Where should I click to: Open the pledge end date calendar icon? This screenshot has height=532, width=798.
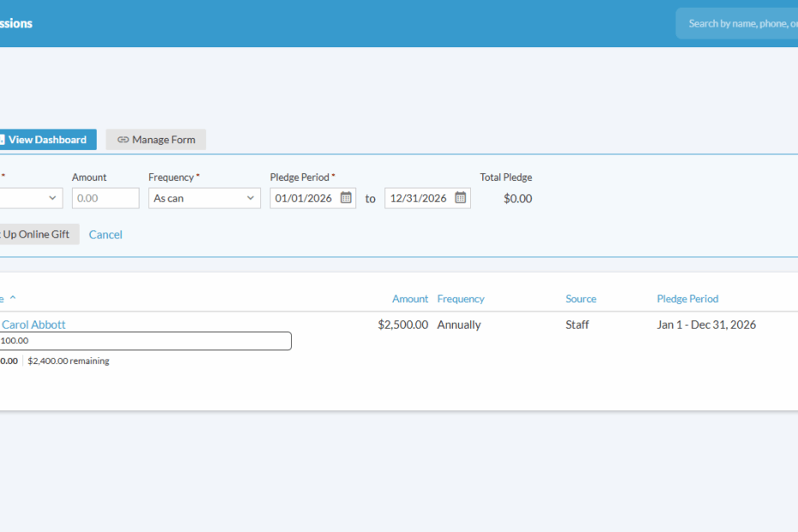[460, 197]
